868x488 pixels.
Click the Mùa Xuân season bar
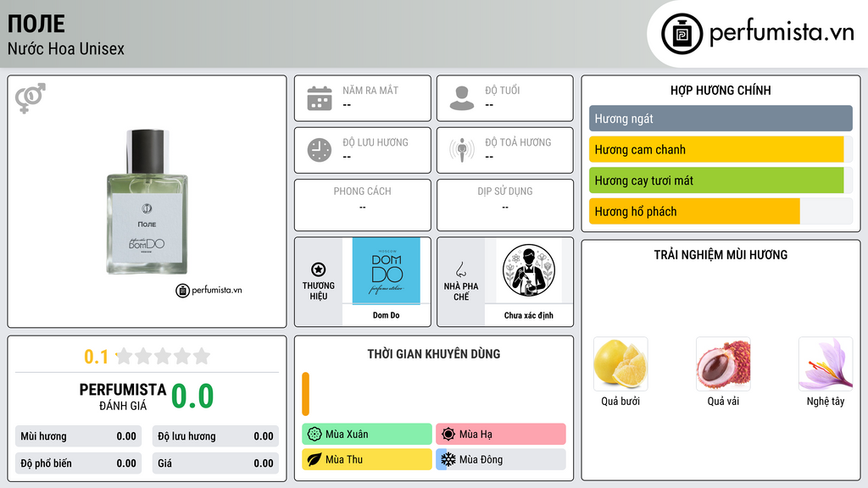coord(367,435)
